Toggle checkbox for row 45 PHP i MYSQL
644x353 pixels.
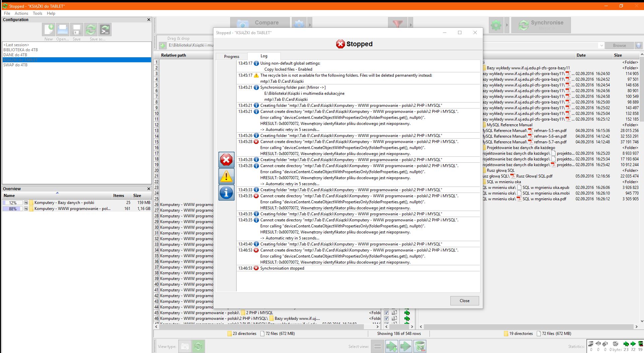click(386, 313)
